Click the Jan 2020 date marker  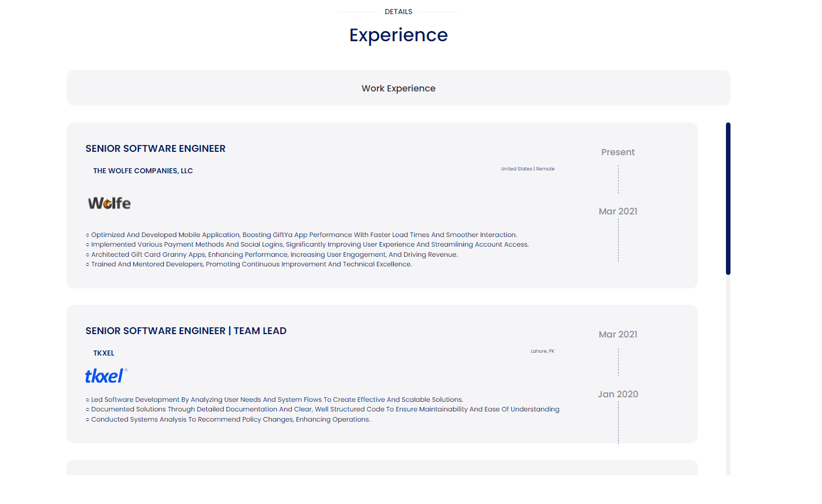pyautogui.click(x=618, y=395)
